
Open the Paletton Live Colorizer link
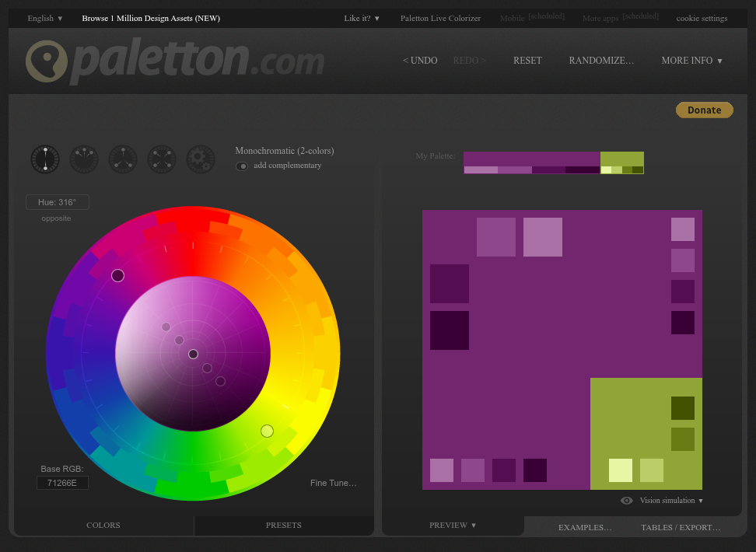point(440,19)
